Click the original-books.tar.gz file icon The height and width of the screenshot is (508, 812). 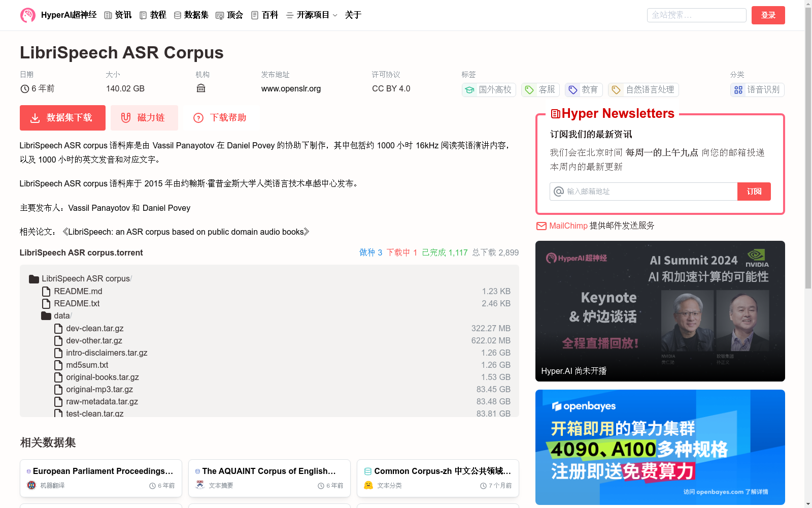pos(58,377)
